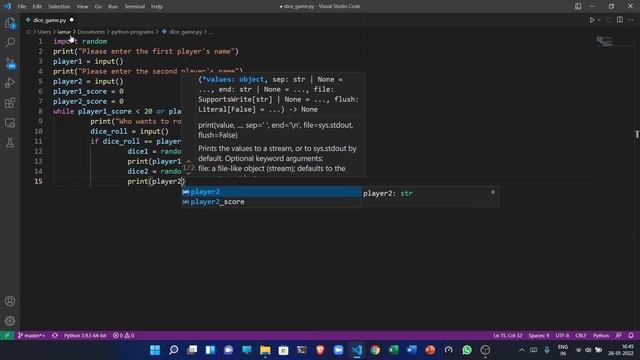The width and height of the screenshot is (640, 360).
Task: Switch to Chrome on the taskbar
Action: (x=375, y=350)
